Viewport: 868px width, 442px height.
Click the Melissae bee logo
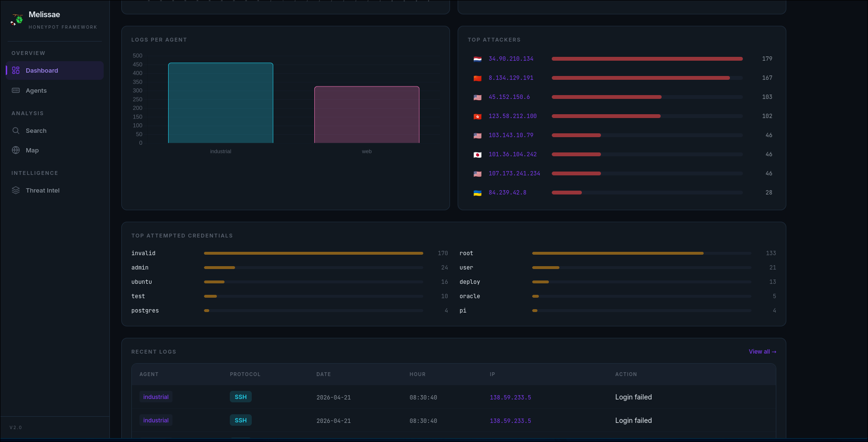(x=17, y=19)
